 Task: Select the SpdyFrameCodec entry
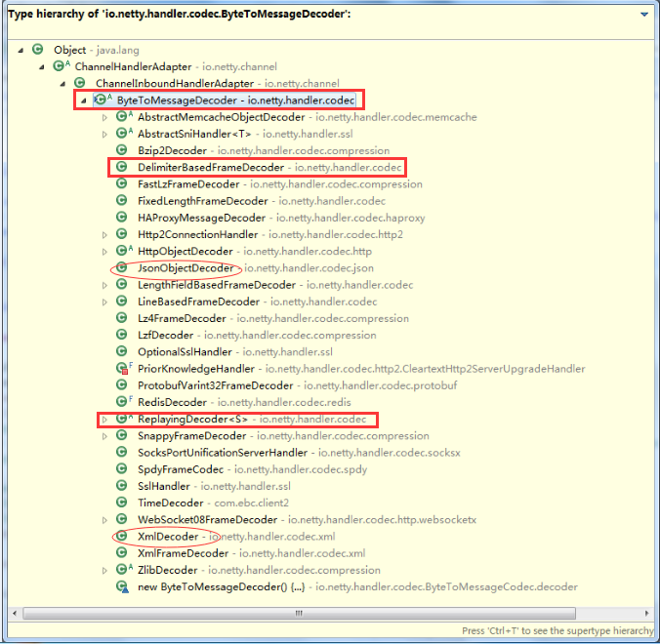pos(252,469)
